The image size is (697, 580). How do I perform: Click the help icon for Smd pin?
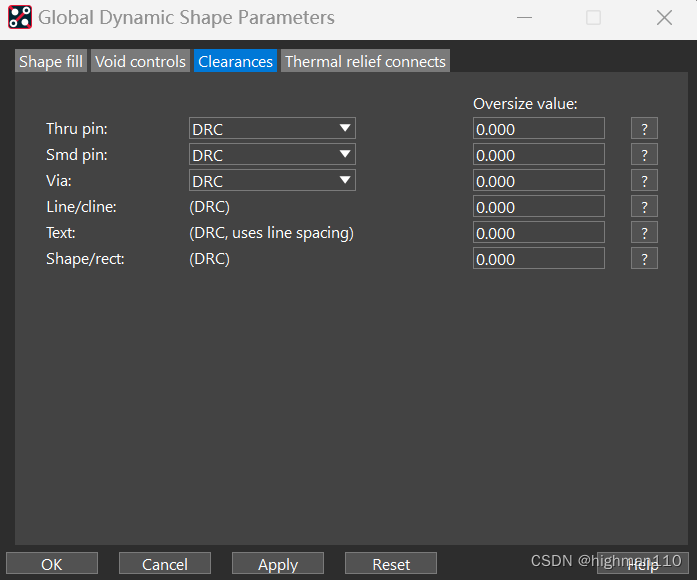644,155
